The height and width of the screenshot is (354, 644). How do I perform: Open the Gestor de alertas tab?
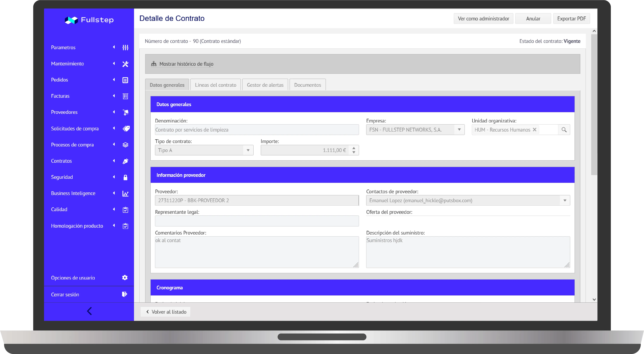(x=265, y=85)
